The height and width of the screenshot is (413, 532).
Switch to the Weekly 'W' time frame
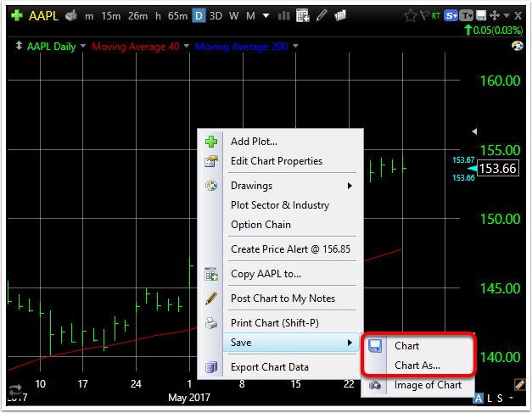[234, 16]
